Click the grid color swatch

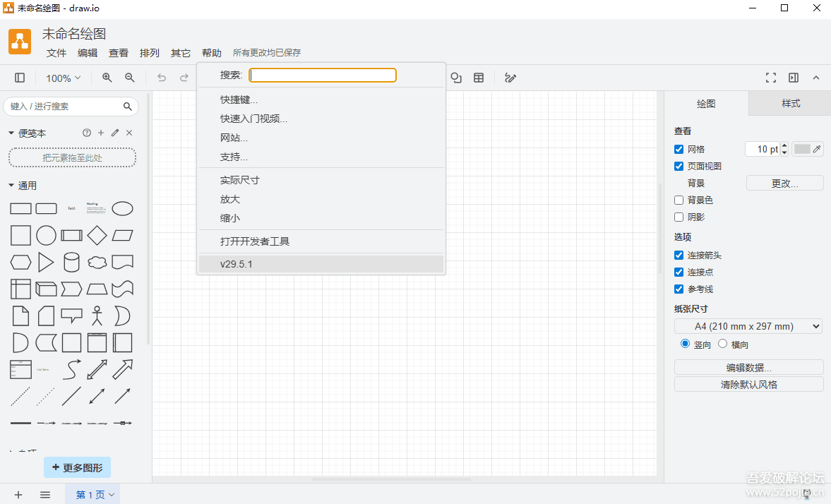803,149
